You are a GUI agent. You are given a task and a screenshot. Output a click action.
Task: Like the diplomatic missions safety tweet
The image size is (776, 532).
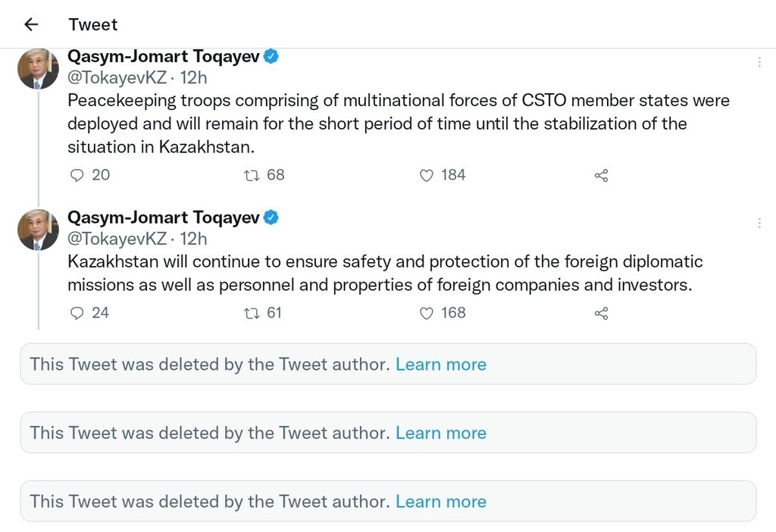point(426,313)
